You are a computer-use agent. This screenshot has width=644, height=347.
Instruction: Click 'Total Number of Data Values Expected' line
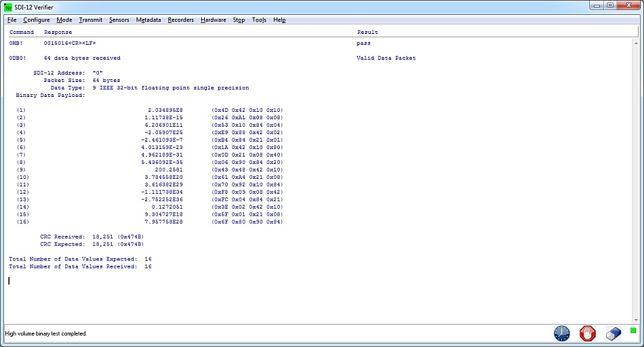[x=80, y=259]
